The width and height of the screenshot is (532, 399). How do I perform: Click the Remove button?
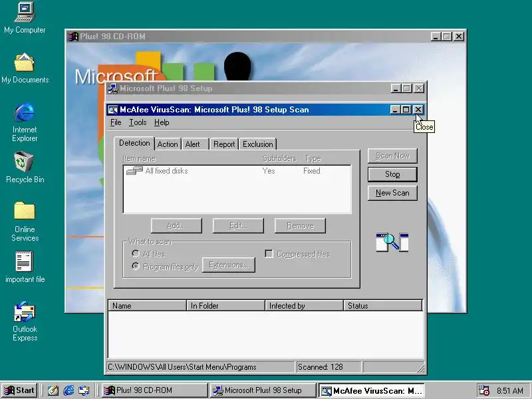click(x=300, y=225)
